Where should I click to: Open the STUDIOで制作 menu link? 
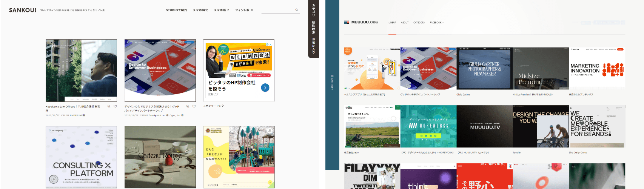pos(177,10)
